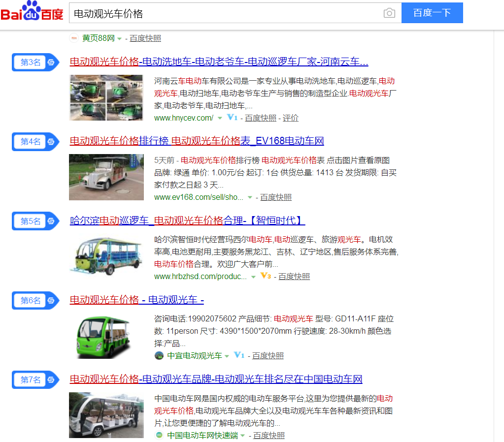Open the white sightseeing bus thumbnail
This screenshot has width=504, height=442.
106,415
